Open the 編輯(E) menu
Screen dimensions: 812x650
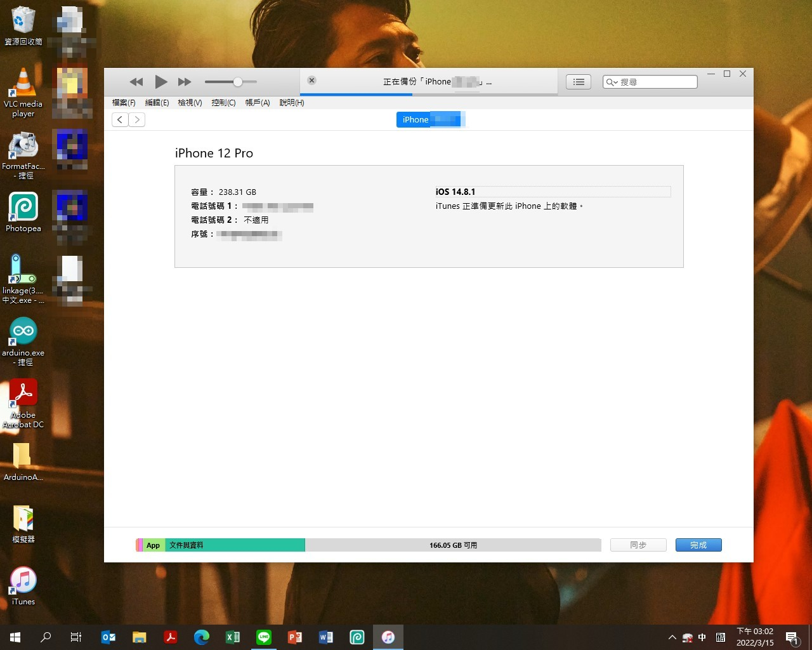[157, 103]
